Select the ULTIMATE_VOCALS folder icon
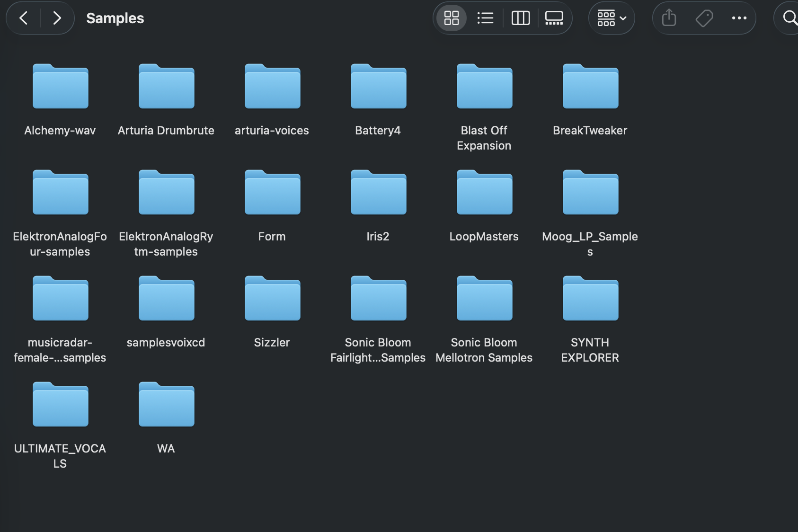 [61, 404]
